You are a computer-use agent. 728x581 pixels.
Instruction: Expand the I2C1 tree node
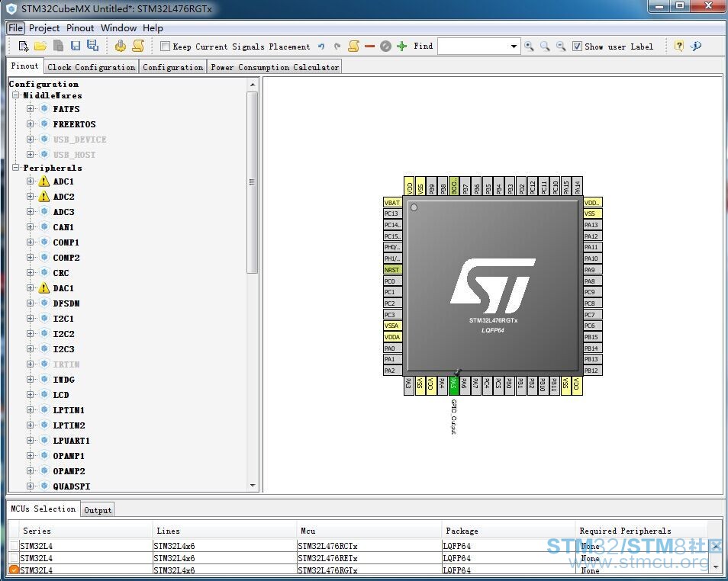(31, 319)
